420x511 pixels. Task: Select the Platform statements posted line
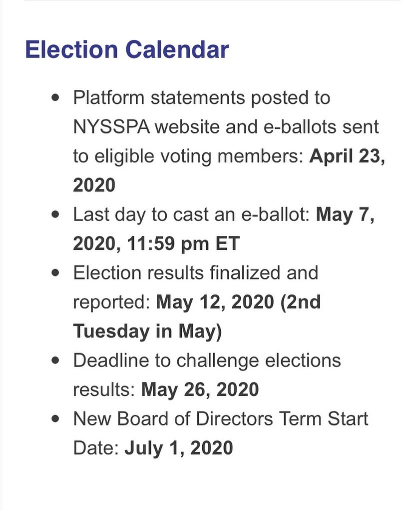(202, 97)
